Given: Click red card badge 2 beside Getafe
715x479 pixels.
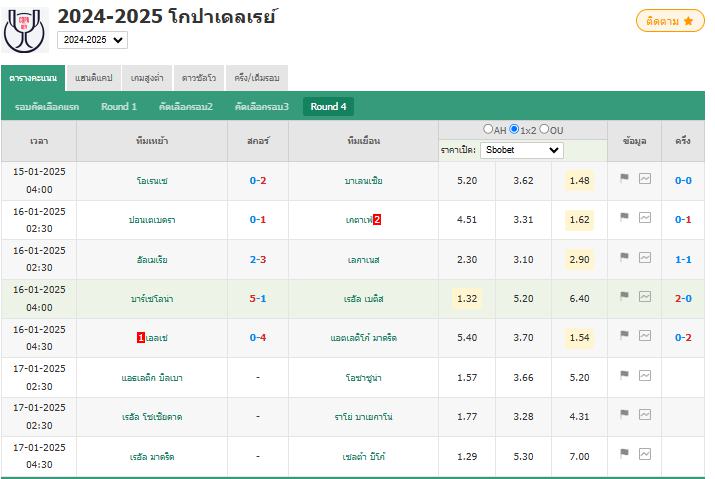Looking at the screenshot, I should click(377, 219).
